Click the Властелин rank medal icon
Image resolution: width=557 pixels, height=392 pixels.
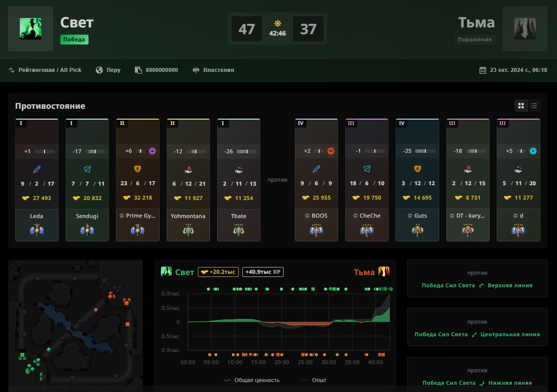pyautogui.click(x=196, y=70)
